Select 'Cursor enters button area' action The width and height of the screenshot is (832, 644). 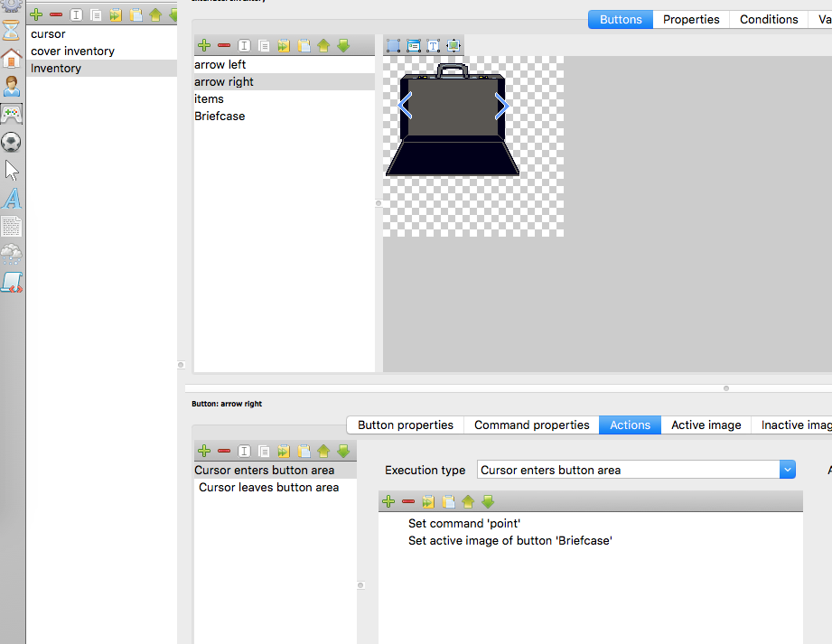tap(275, 470)
